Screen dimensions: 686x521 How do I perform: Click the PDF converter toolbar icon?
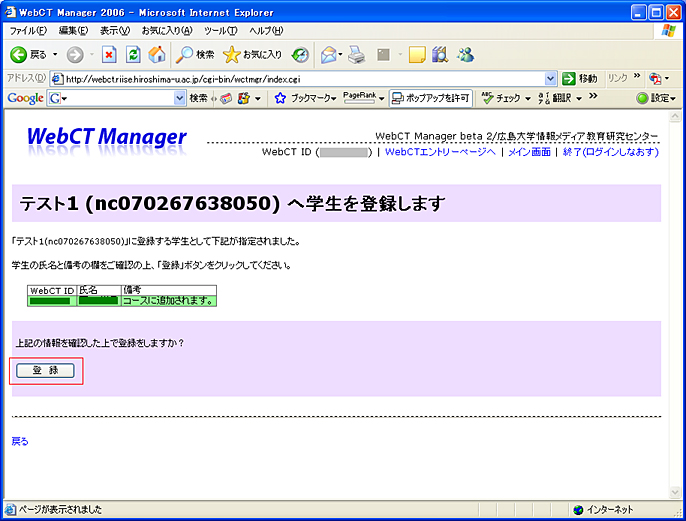(x=655, y=79)
